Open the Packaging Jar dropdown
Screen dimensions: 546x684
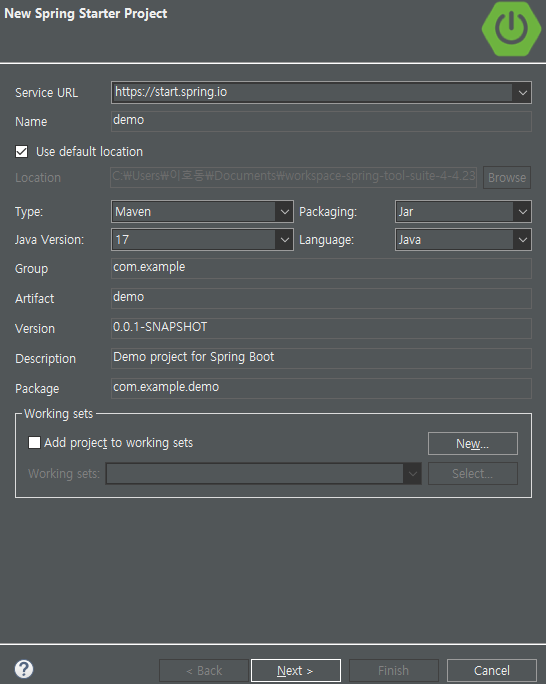[463, 212]
